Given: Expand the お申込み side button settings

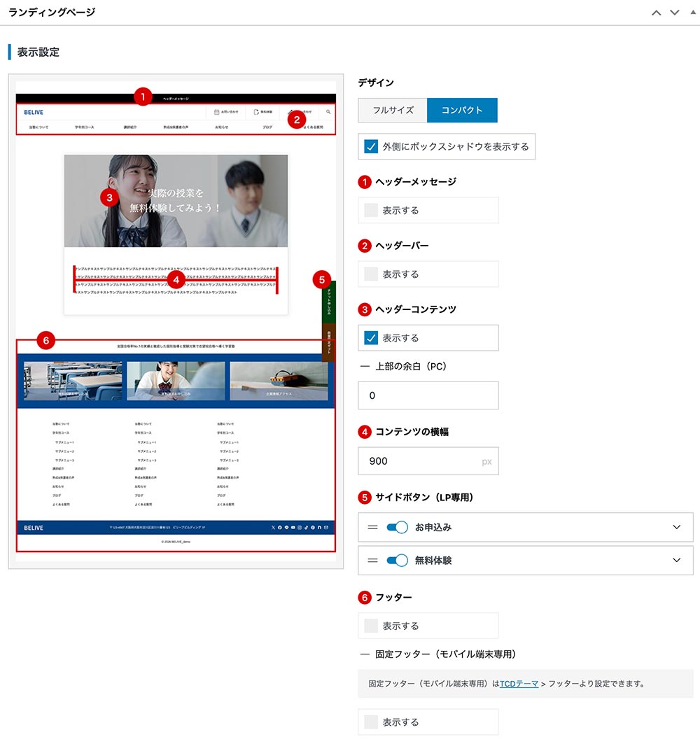Looking at the screenshot, I should click(x=676, y=527).
